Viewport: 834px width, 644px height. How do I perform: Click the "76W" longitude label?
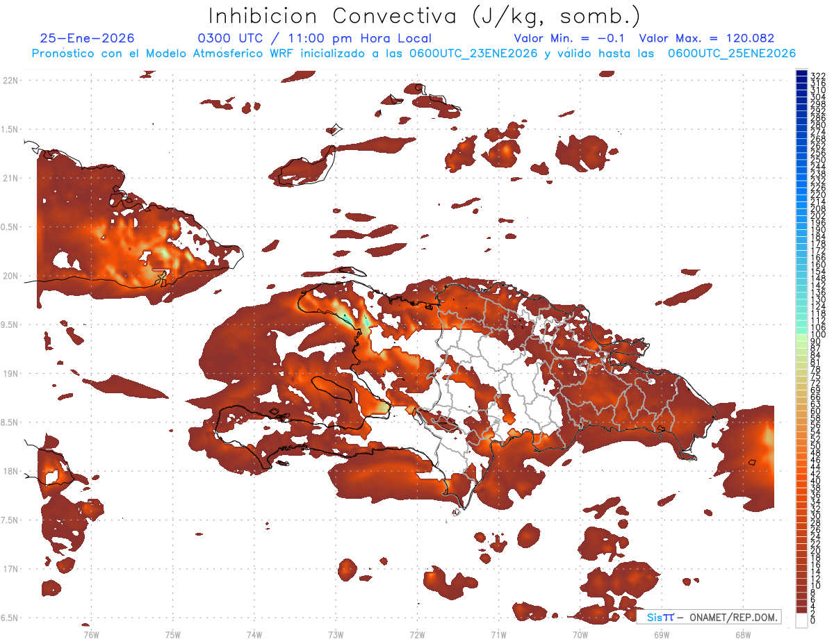pos(91,634)
